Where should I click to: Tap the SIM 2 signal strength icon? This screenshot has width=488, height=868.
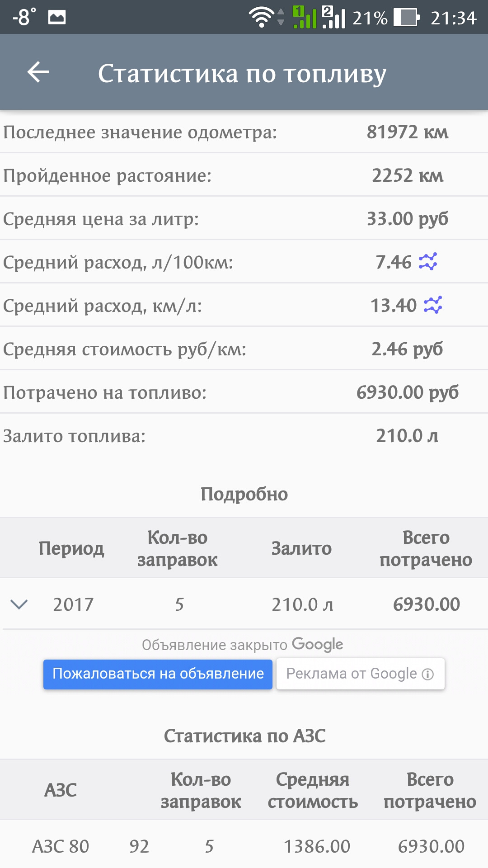click(x=333, y=18)
